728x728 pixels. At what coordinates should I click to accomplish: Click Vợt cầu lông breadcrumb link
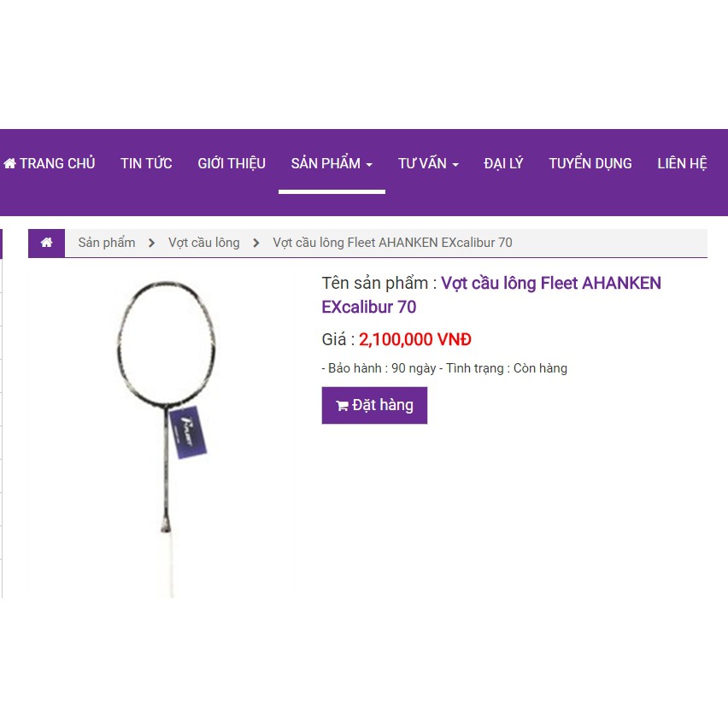204,243
